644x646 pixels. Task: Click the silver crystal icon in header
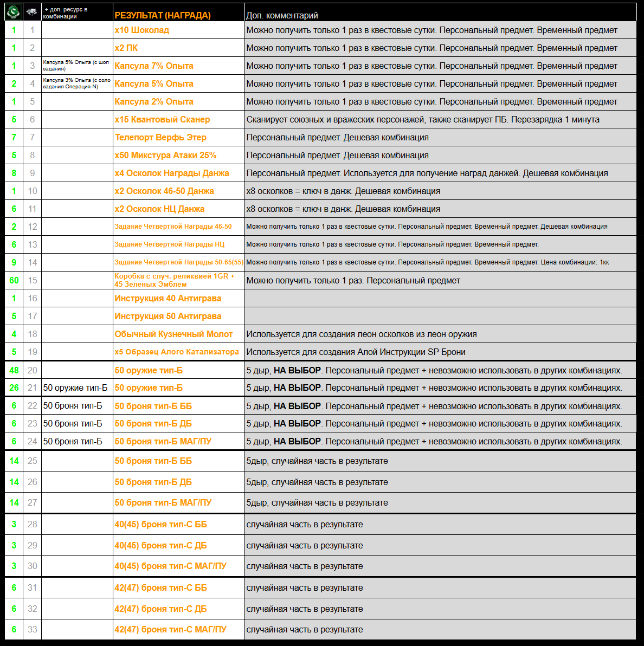click(32, 11)
